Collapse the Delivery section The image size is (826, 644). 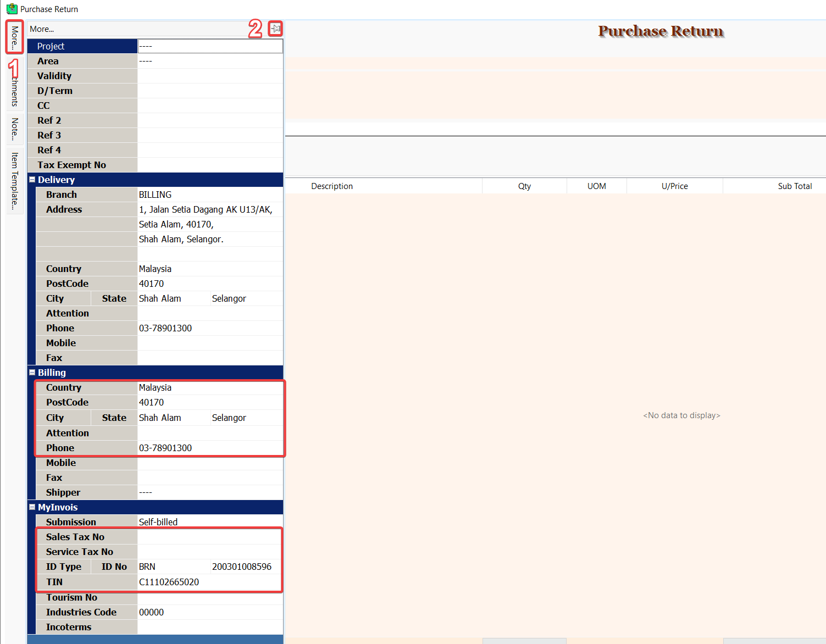tap(32, 180)
